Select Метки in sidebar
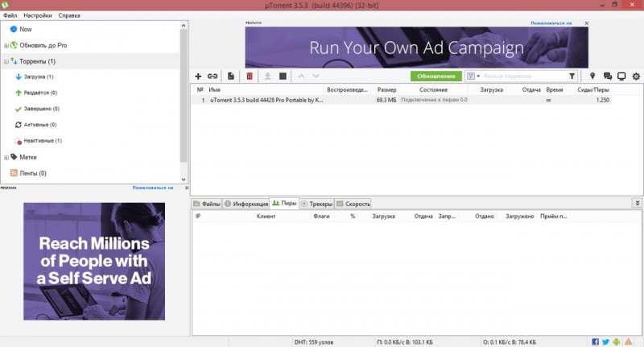The width and height of the screenshot is (644, 347). (27, 157)
